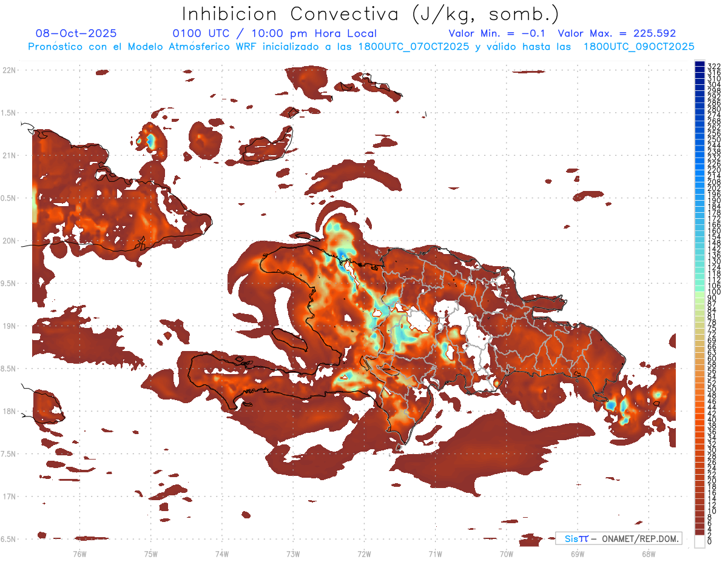This screenshot has height=562, width=728.
Task: Click the 20N latitude axis label
Action: pyautogui.click(x=8, y=241)
